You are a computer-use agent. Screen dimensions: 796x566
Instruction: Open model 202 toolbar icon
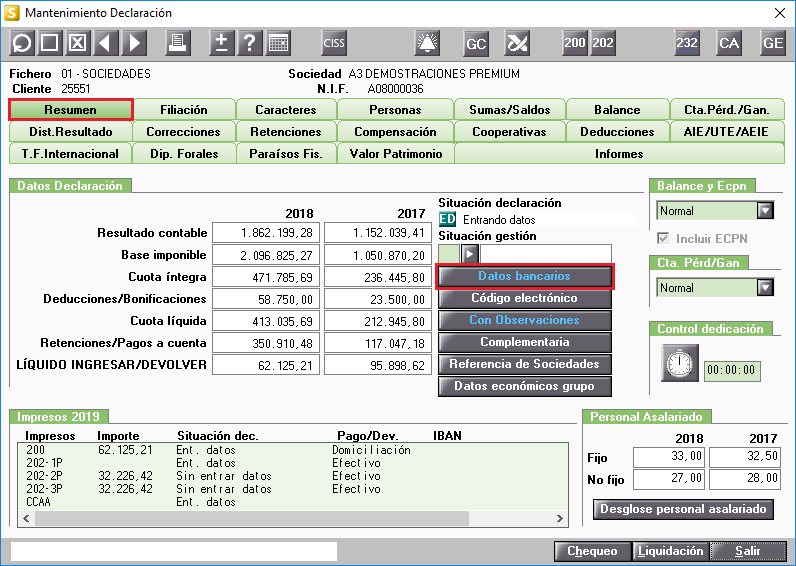(603, 43)
